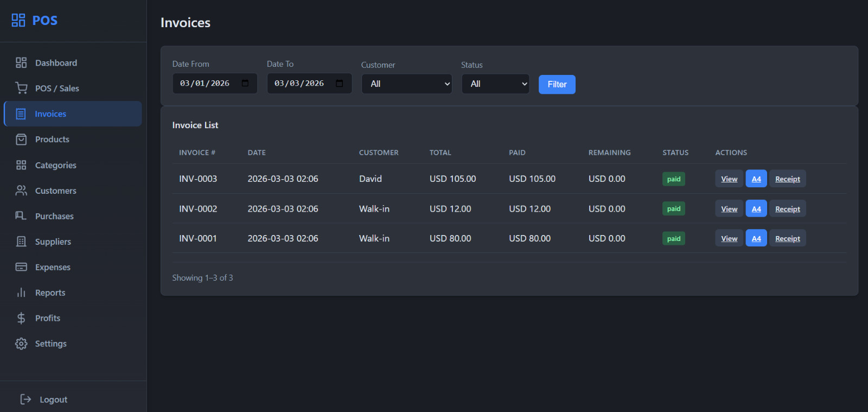Click total USD 12.00 in the TOTAL column
This screenshot has width=868, height=412.
click(450, 208)
